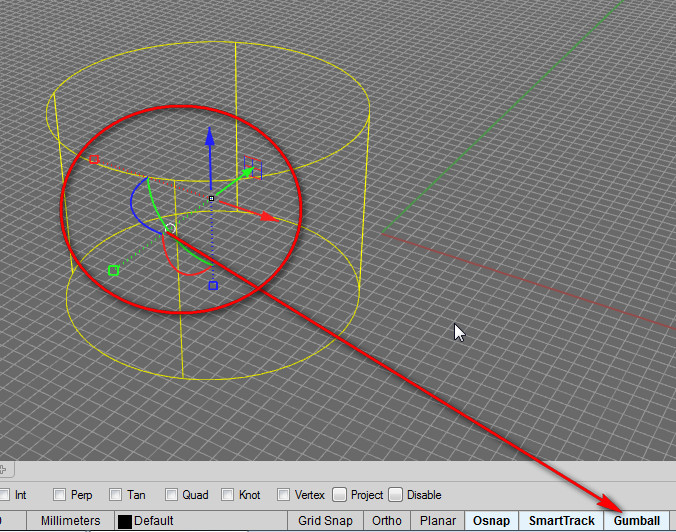676x532 pixels.
Task: Toggle Planar mode in status bar
Action: [x=438, y=521]
